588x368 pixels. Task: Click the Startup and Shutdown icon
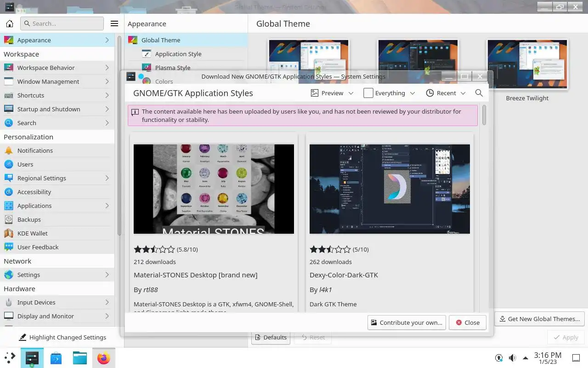(9, 109)
